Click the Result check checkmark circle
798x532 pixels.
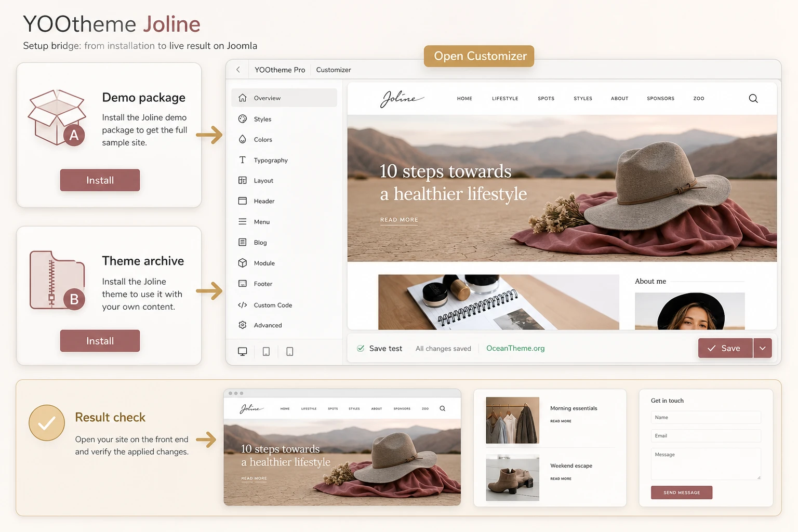[x=47, y=423]
